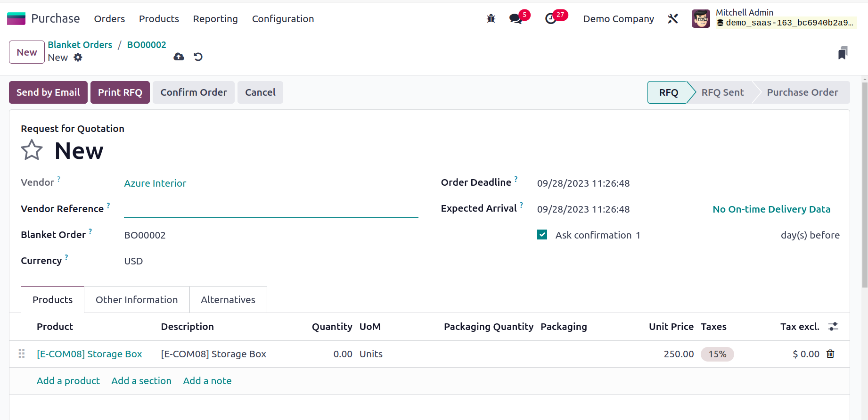Delete the Storage Box line with trash icon
868x420 pixels.
point(830,354)
